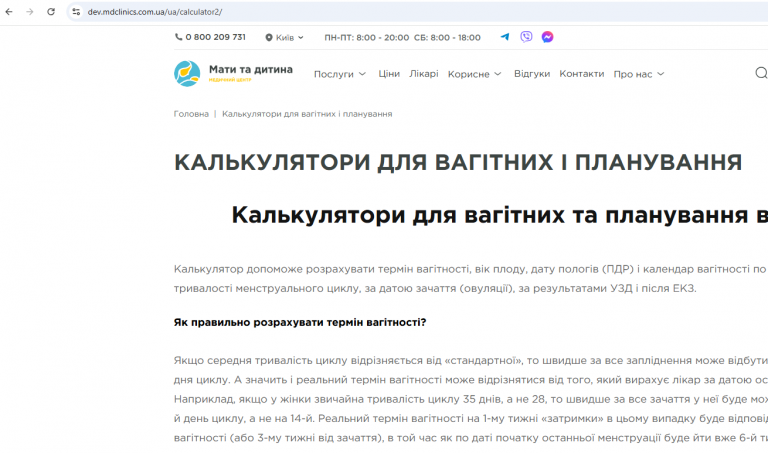Open Telegram messenger icon
768x453 pixels.
click(x=505, y=37)
